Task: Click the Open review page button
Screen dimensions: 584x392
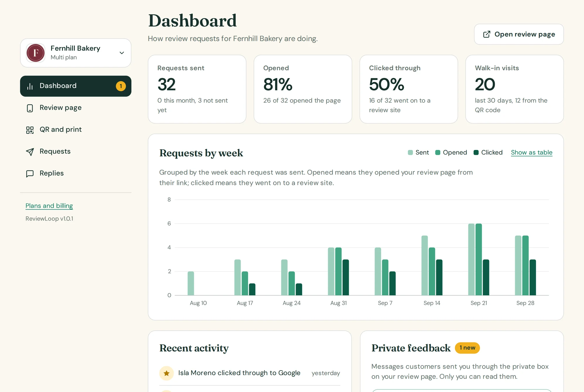Action: click(x=519, y=34)
